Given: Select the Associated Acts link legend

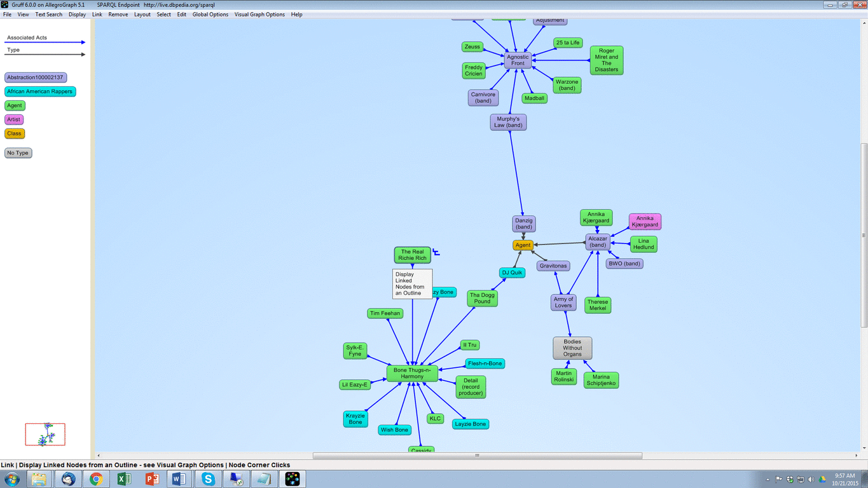Looking at the screenshot, I should 45,39.
